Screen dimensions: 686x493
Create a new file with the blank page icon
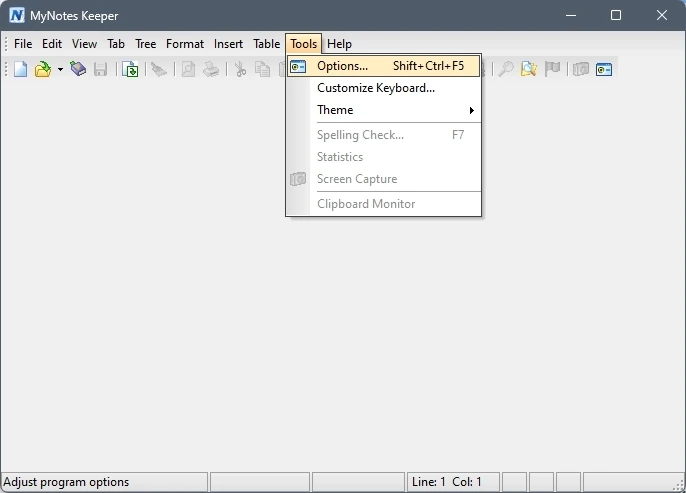click(20, 69)
